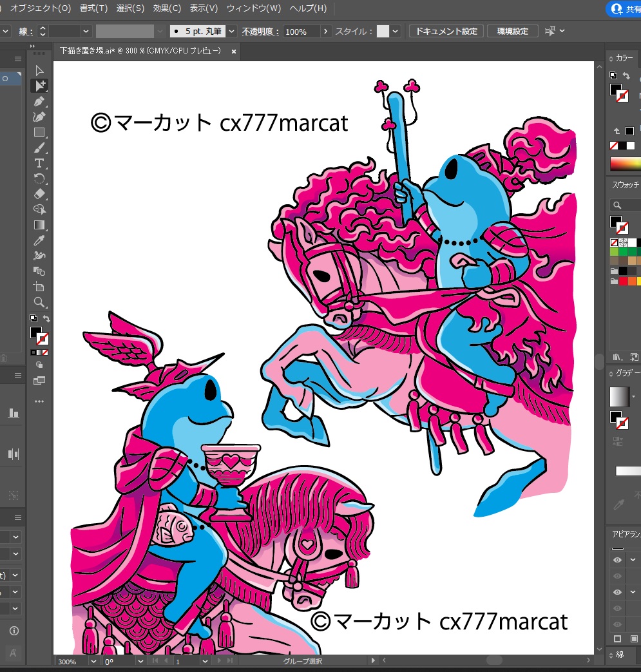Viewport: 641px width, 672px height.
Task: Toggle first eye icon in Appearance panel
Action: click(x=617, y=560)
